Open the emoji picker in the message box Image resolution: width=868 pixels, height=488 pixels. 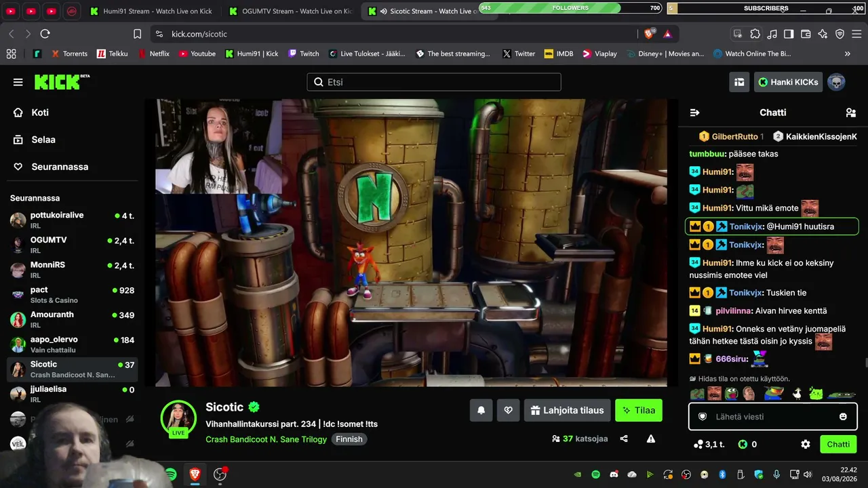(843, 417)
